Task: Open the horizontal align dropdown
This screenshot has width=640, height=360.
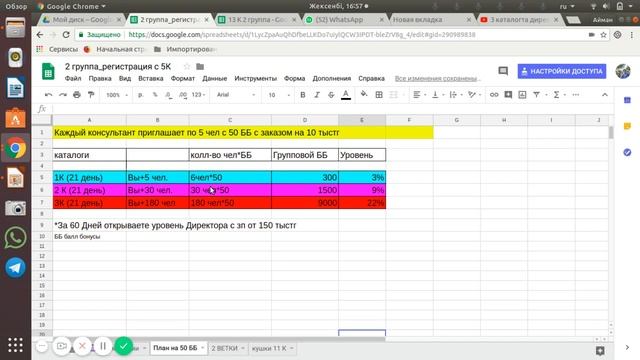Action: pos(419,95)
